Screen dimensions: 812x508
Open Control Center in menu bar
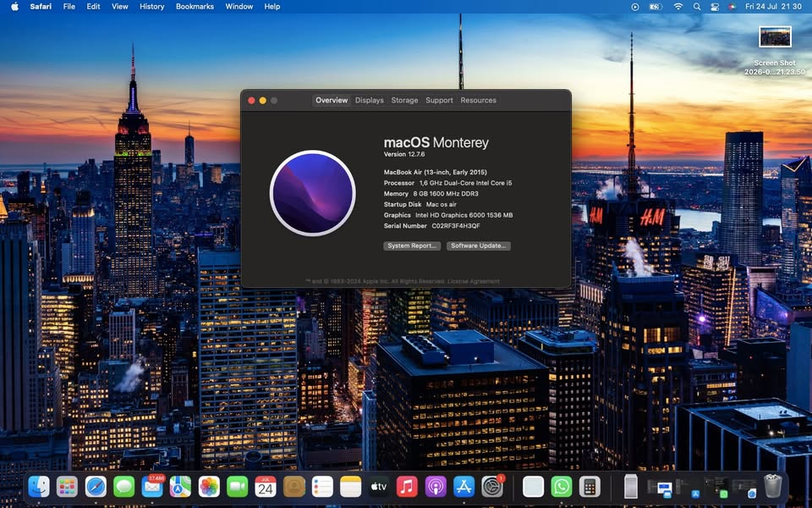click(x=715, y=7)
